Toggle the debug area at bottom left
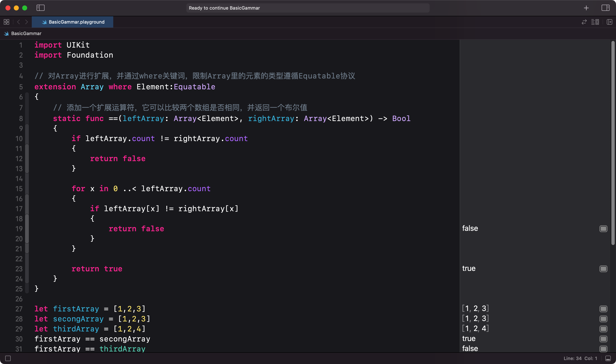Image resolution: width=616 pixels, height=364 pixels. click(x=8, y=358)
